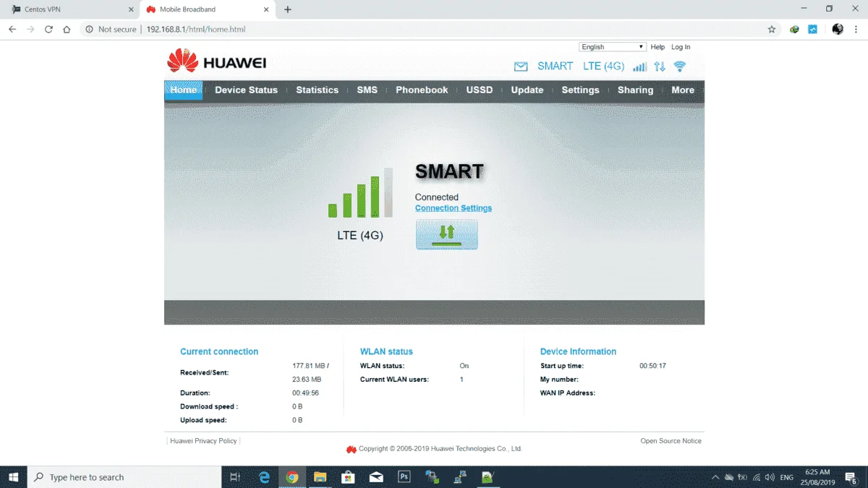This screenshot has width=868, height=488.
Task: Open the SMS tab
Action: [367, 90]
